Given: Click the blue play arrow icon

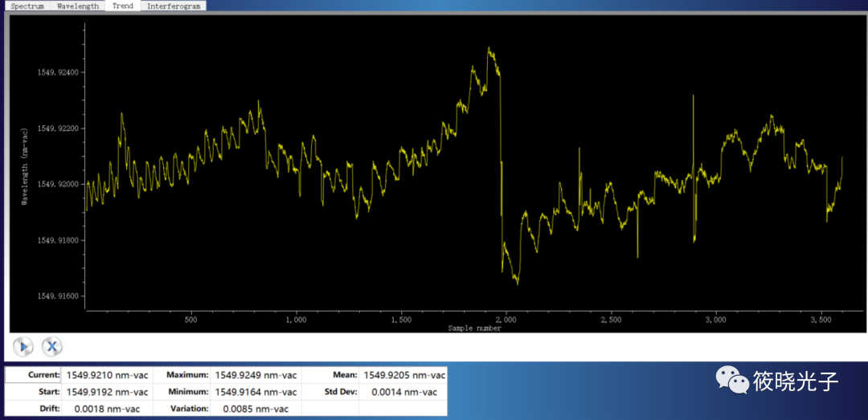Looking at the screenshot, I should [x=23, y=346].
